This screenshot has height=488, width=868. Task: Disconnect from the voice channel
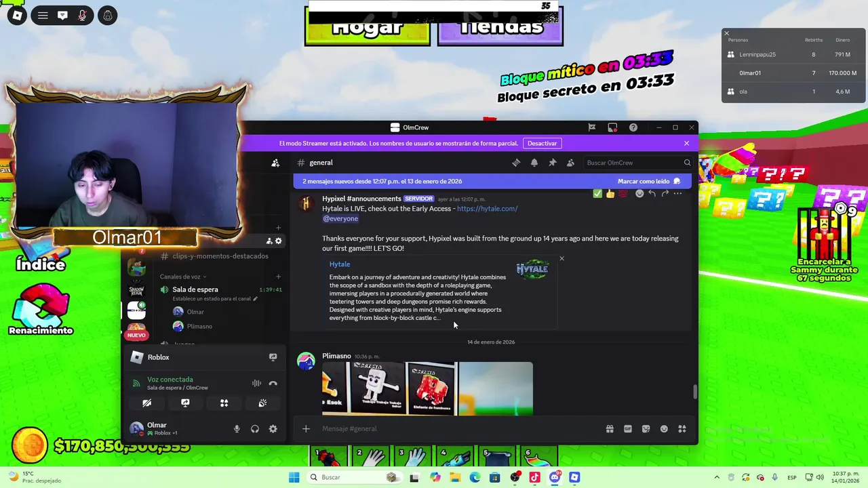(x=273, y=383)
